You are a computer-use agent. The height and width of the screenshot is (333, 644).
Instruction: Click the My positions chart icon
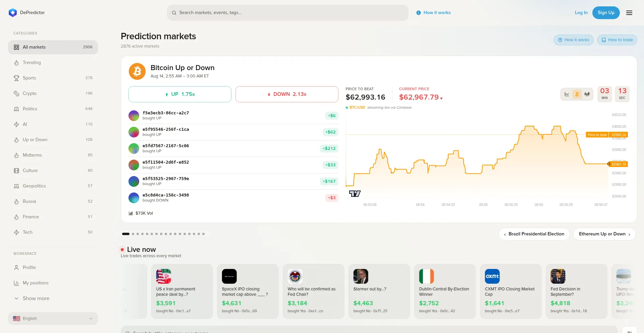coord(16,283)
